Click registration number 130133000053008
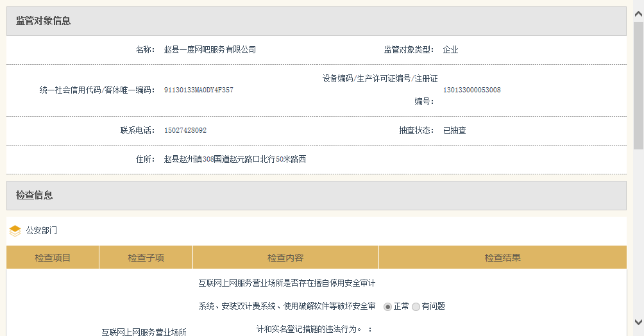 pyautogui.click(x=472, y=90)
